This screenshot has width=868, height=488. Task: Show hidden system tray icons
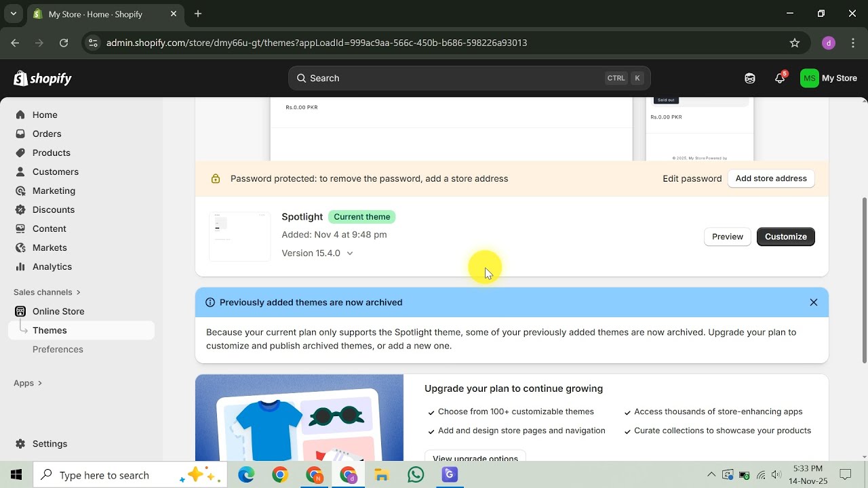coord(711,475)
